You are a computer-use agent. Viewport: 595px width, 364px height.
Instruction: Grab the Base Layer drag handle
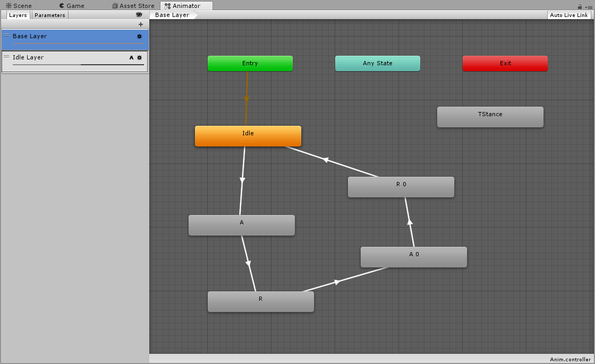[6, 36]
